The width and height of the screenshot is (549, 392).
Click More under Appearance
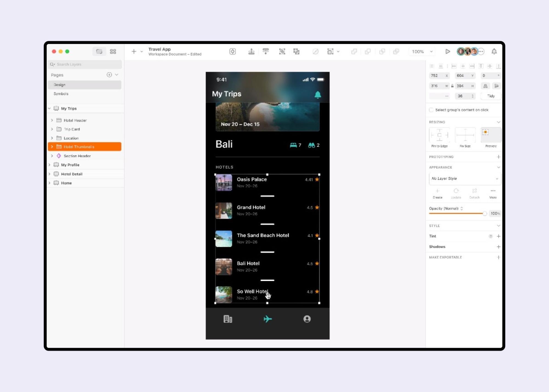click(x=493, y=194)
